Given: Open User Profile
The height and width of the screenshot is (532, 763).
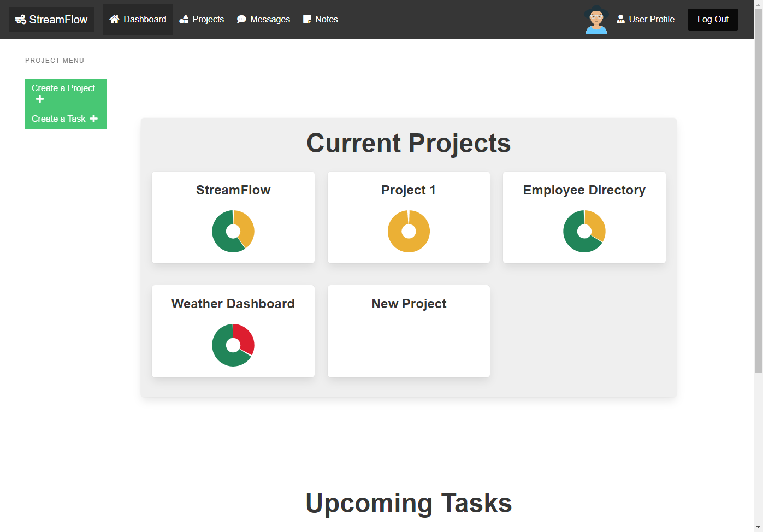Looking at the screenshot, I should coord(646,20).
